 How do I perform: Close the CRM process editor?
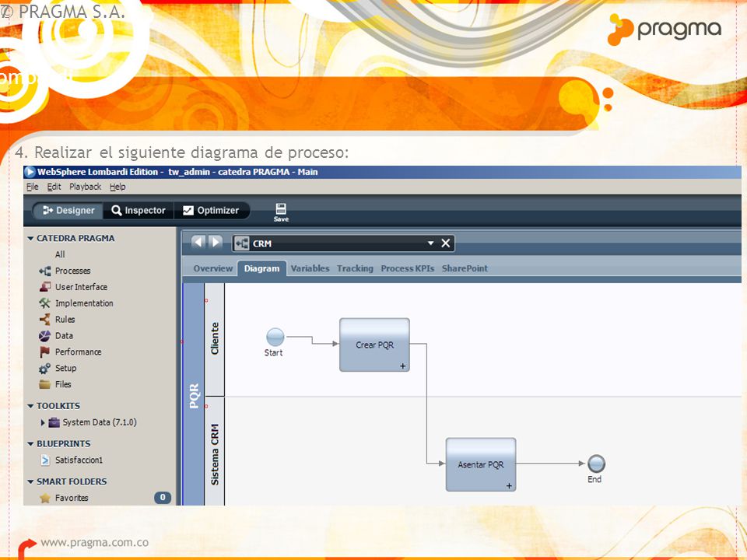point(445,243)
